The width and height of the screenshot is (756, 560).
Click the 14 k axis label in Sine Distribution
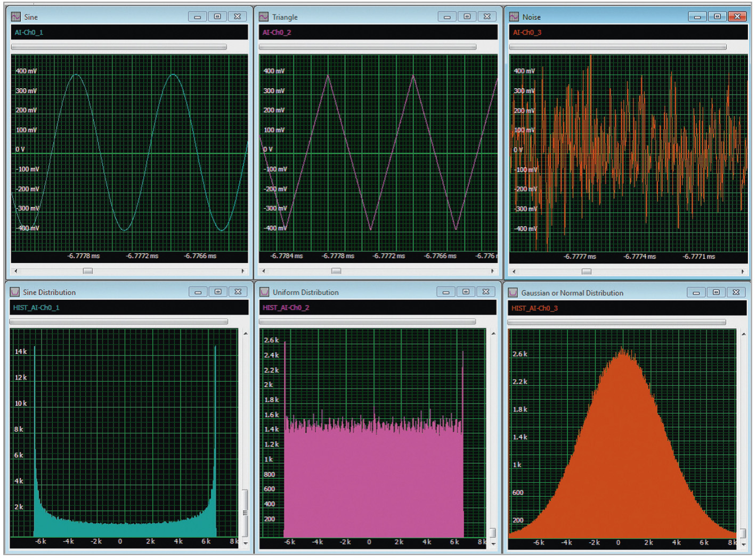coord(21,351)
